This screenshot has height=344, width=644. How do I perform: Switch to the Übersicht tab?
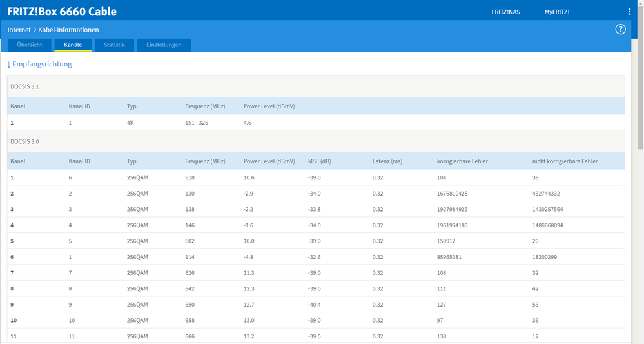[x=30, y=45]
